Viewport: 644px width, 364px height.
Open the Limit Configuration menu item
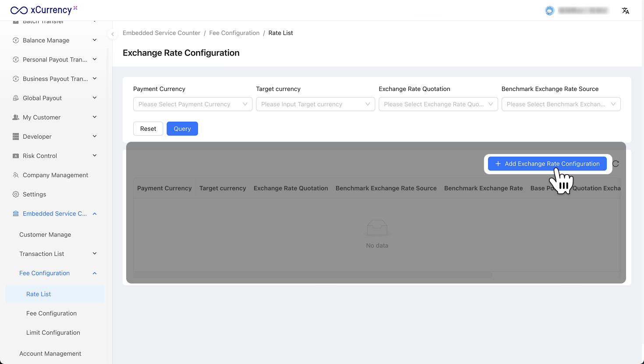pyautogui.click(x=53, y=332)
